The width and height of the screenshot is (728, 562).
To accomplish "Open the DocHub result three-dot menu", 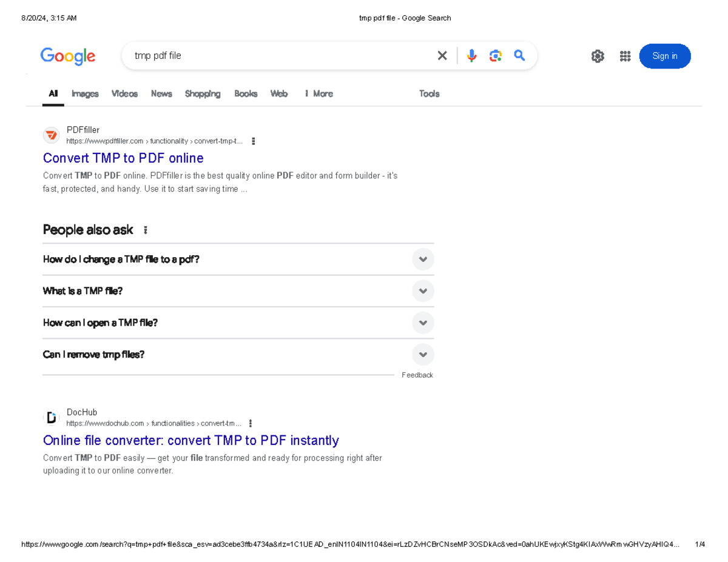I will [x=251, y=424].
